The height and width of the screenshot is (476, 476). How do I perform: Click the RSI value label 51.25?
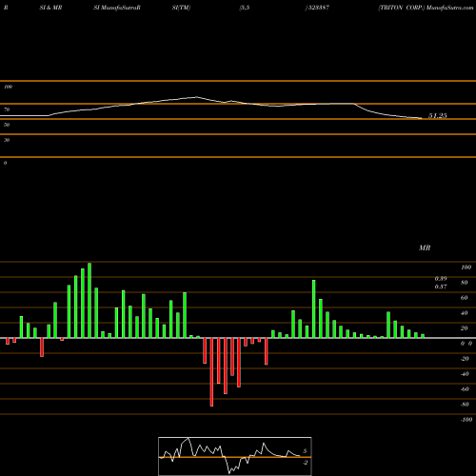point(438,116)
